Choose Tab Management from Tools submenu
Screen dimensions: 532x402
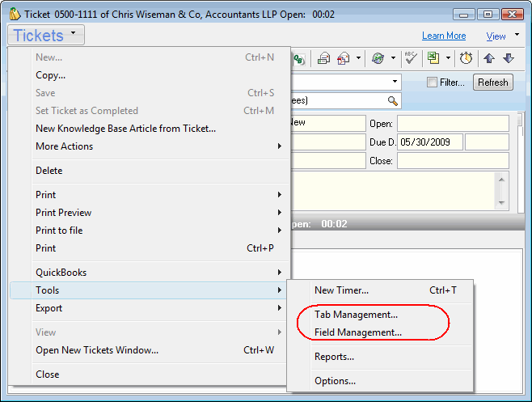coord(356,315)
